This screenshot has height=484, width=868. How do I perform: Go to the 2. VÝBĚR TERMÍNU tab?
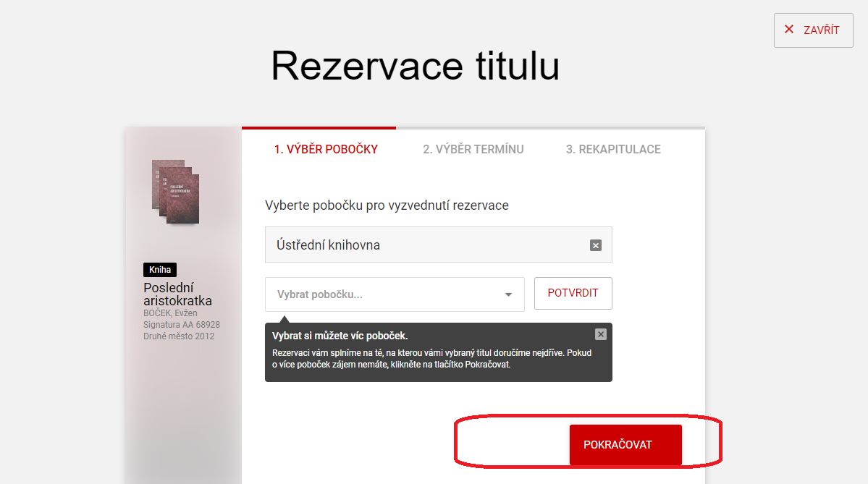pyautogui.click(x=473, y=149)
